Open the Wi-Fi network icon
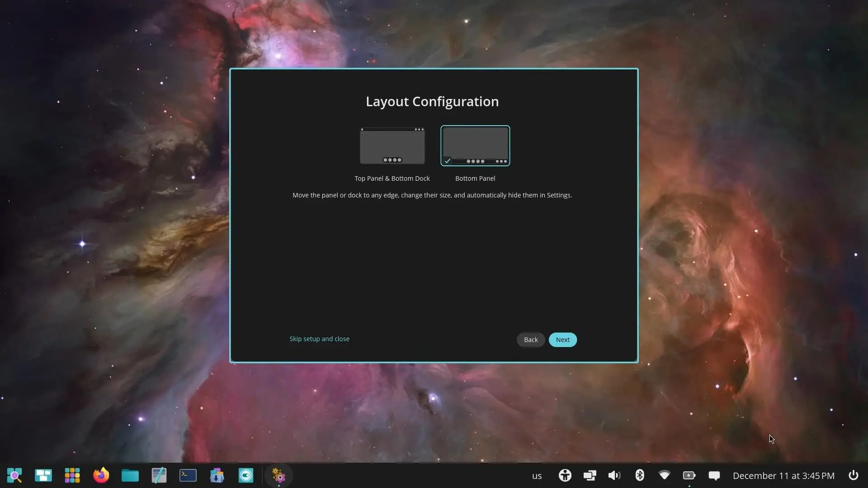 [664, 475]
